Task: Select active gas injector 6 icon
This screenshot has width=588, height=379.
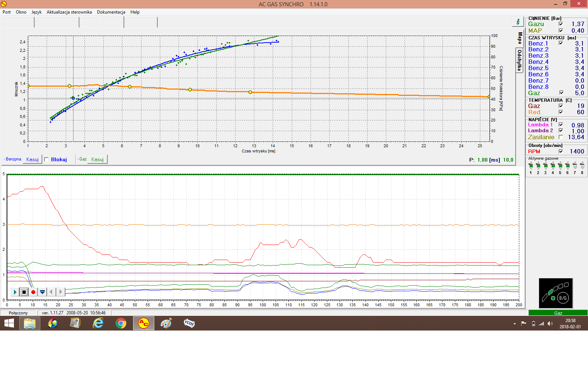Action: coord(567,166)
